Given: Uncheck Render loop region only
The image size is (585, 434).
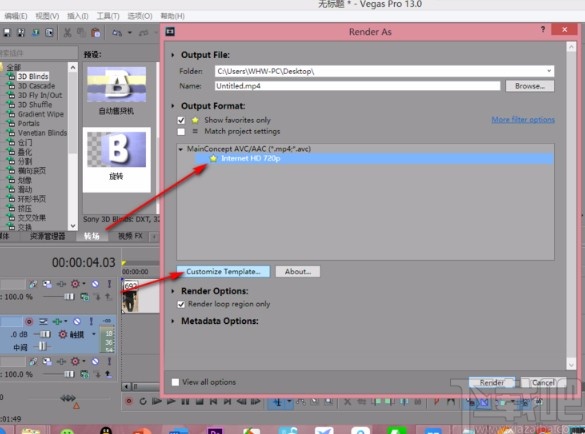Looking at the screenshot, I should [181, 304].
